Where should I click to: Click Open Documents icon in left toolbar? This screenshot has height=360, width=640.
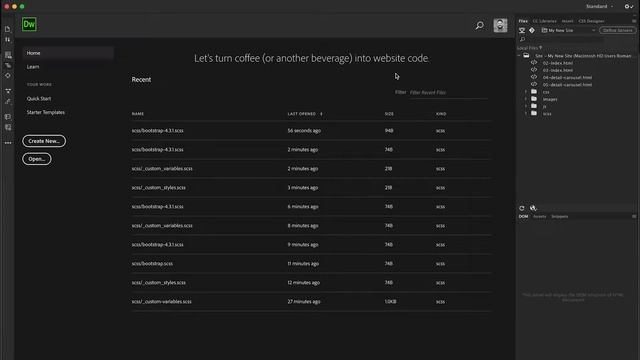click(x=7, y=29)
